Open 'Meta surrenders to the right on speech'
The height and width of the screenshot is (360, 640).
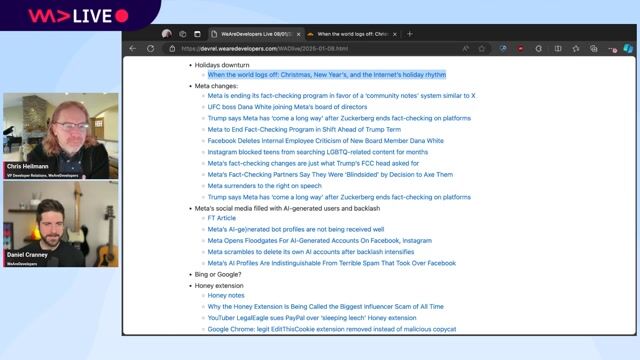pyautogui.click(x=264, y=186)
